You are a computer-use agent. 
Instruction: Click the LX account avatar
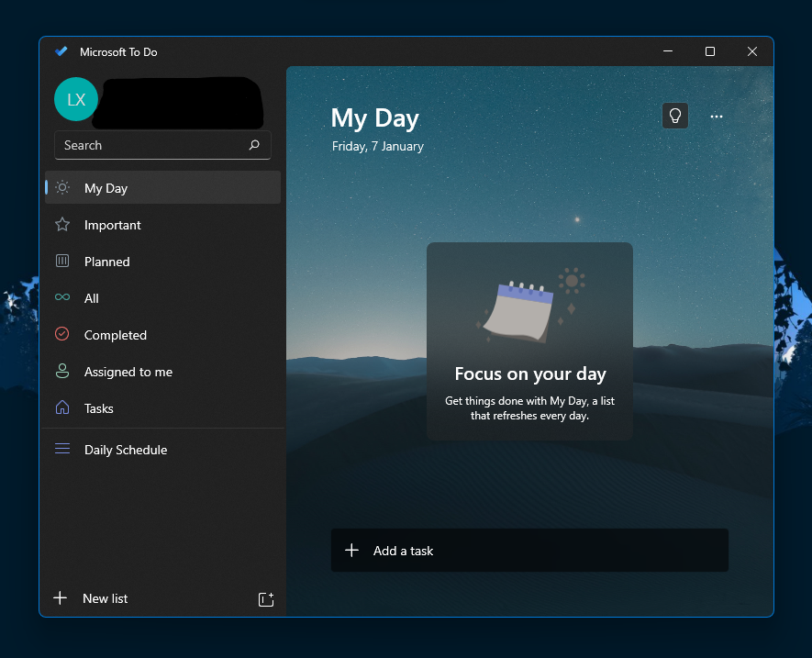(76, 99)
